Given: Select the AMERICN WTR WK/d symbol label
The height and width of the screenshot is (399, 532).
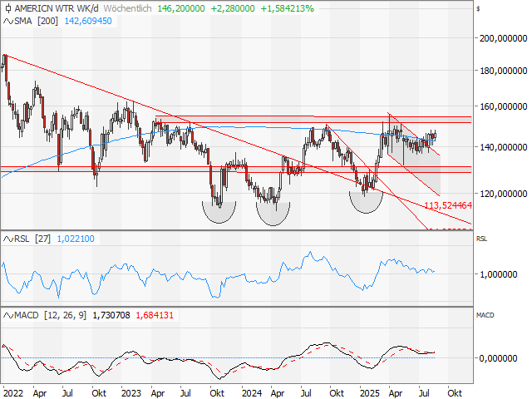Looking at the screenshot, I should [57, 8].
